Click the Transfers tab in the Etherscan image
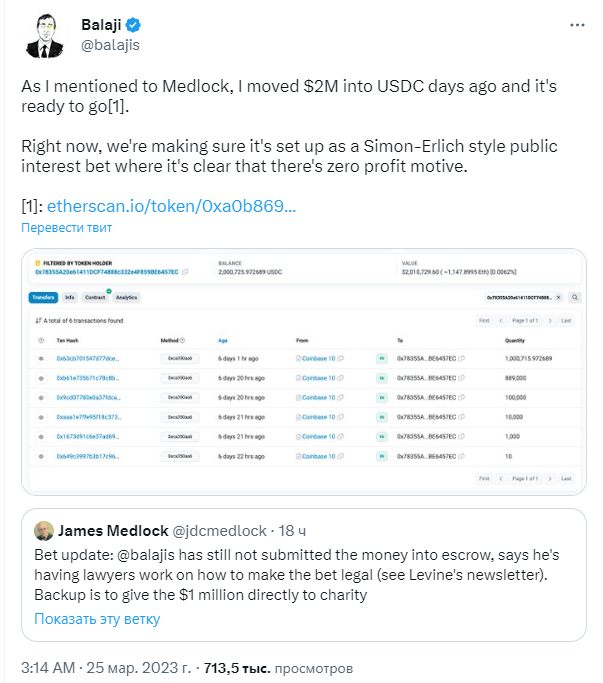This screenshot has width=603, height=683. (x=43, y=298)
